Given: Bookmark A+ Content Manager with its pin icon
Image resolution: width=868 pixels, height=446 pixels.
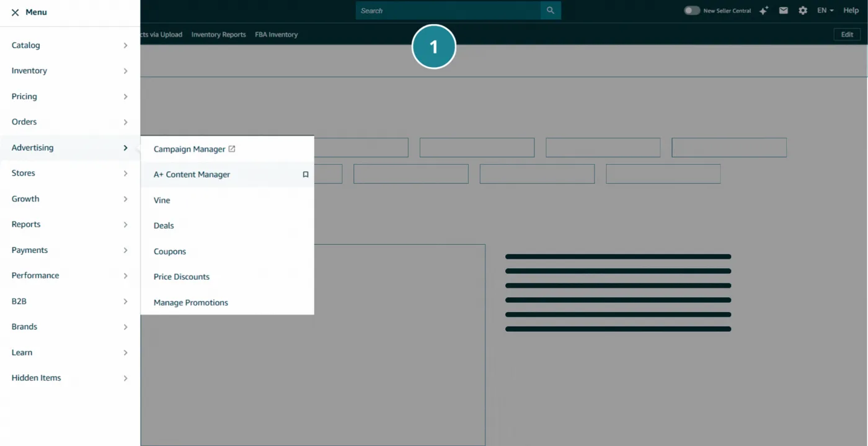Looking at the screenshot, I should 305,175.
